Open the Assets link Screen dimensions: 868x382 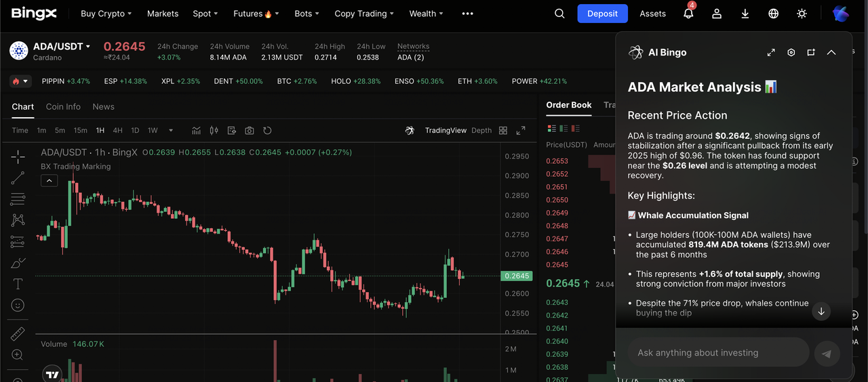tap(652, 14)
